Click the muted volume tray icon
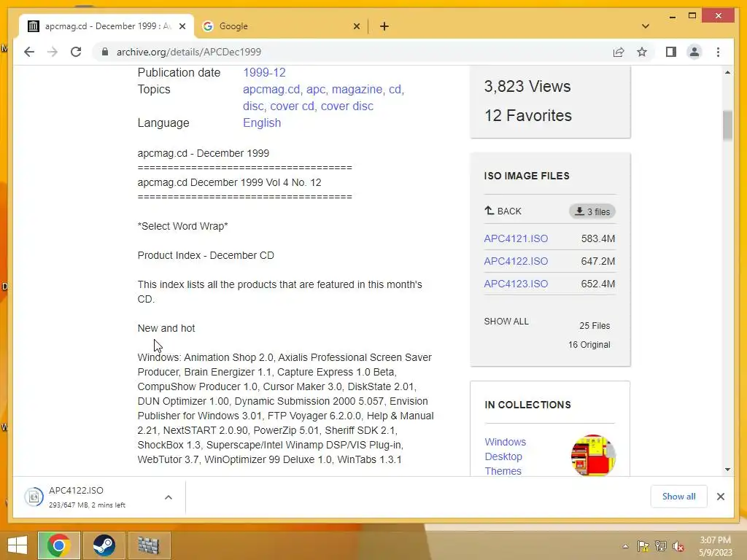The height and width of the screenshot is (560, 747). (x=678, y=546)
